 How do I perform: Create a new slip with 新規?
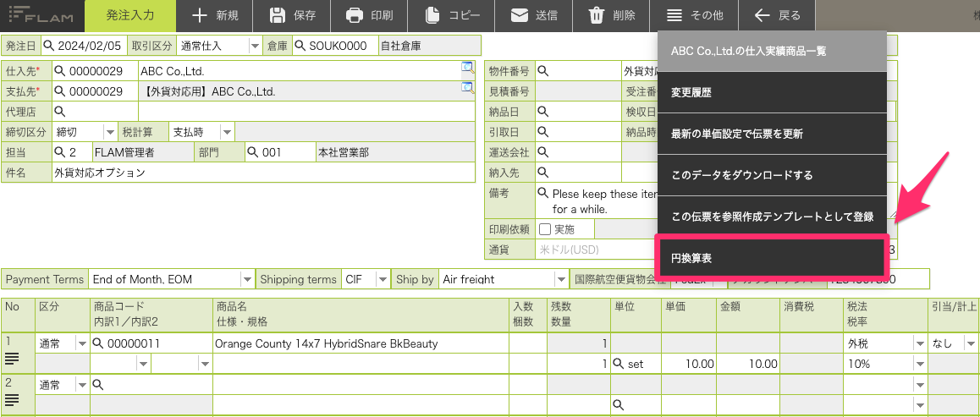(x=215, y=15)
